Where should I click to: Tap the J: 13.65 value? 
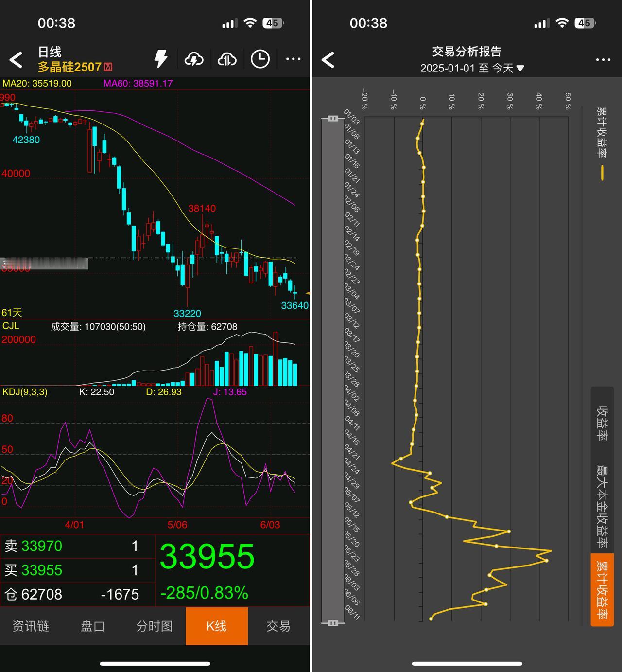(x=230, y=392)
